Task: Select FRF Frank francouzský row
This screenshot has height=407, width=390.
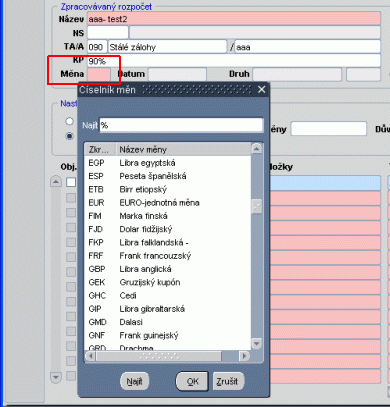Action: click(168, 256)
